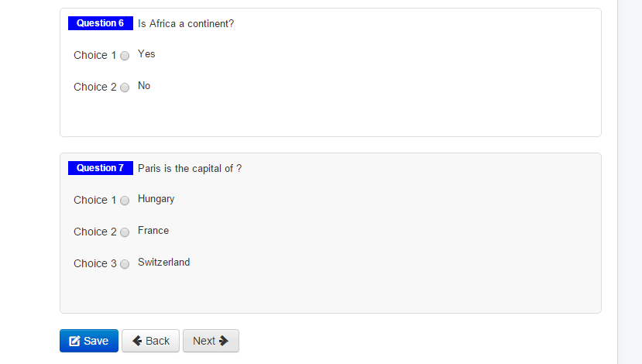Choose the Hungary radio button in Question 7
Viewport: 642px width, 364px height.
point(125,201)
